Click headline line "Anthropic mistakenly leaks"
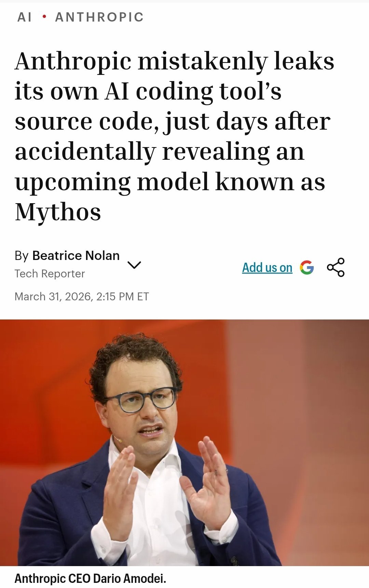The height and width of the screenshot is (588, 369). point(175,62)
